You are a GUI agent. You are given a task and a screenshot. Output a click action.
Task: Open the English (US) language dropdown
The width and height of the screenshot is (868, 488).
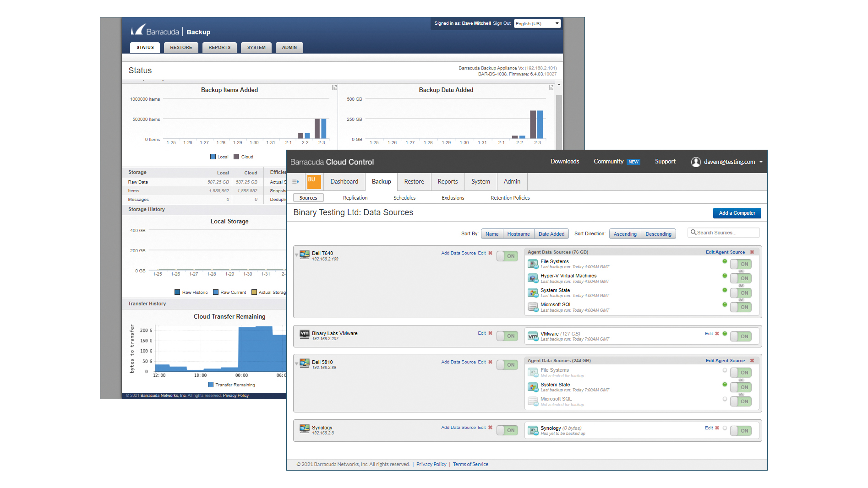point(537,24)
